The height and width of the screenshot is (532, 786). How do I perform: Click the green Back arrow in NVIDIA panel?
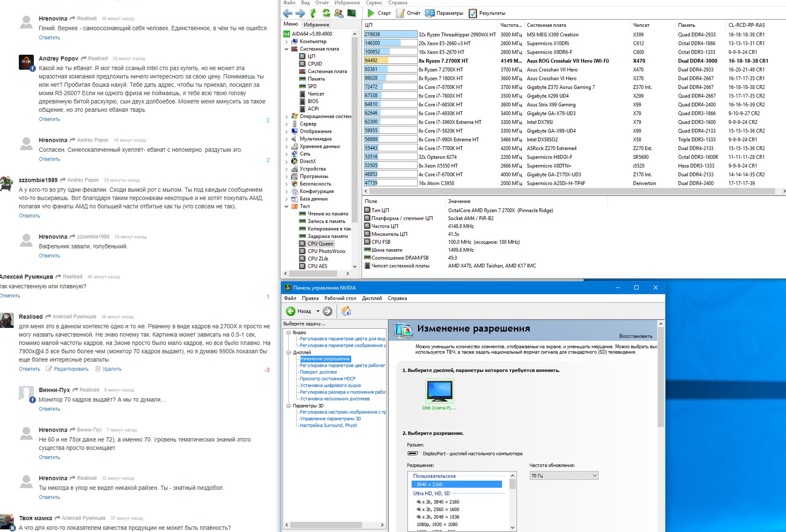pos(291,311)
